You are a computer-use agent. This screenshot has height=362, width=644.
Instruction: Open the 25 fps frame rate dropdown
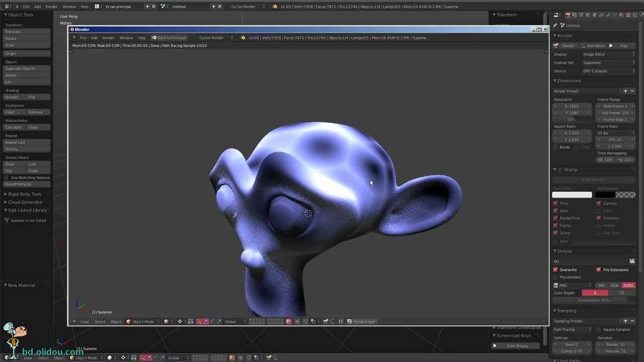coord(616,133)
